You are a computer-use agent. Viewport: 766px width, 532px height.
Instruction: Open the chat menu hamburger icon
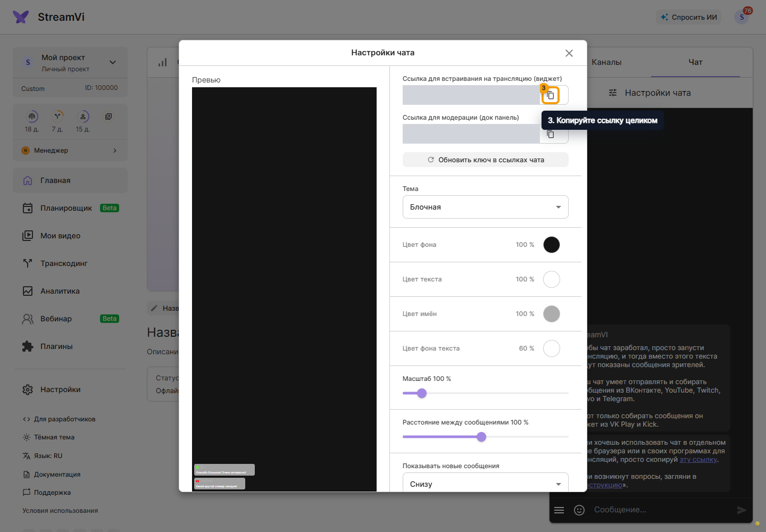pyautogui.click(x=559, y=510)
